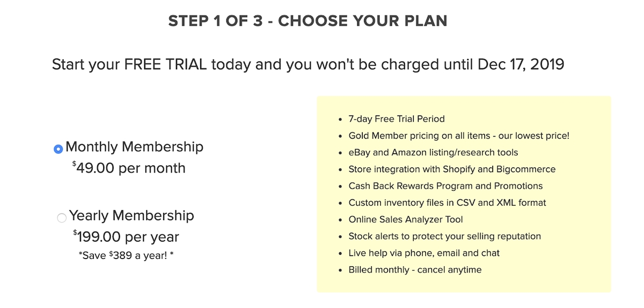Click the Step 1 of 3 heading

pos(308,21)
